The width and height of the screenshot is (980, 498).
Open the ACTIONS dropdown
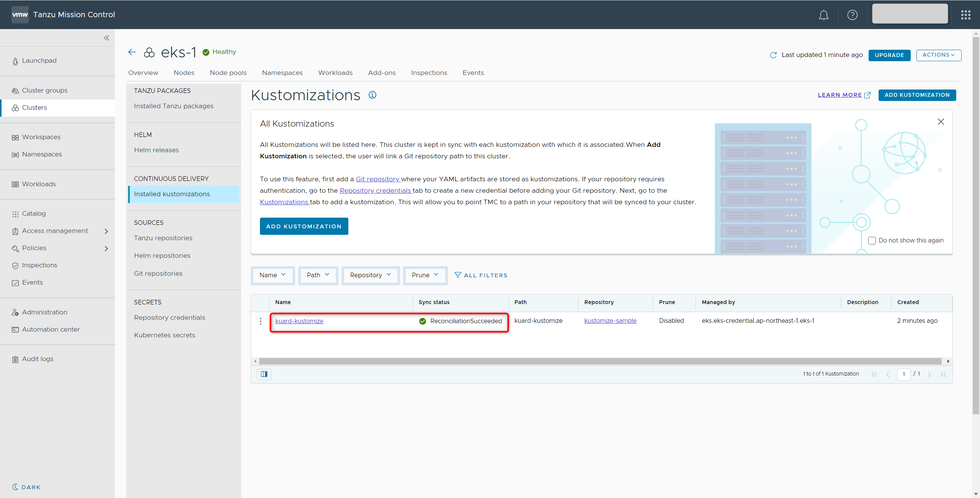[938, 55]
